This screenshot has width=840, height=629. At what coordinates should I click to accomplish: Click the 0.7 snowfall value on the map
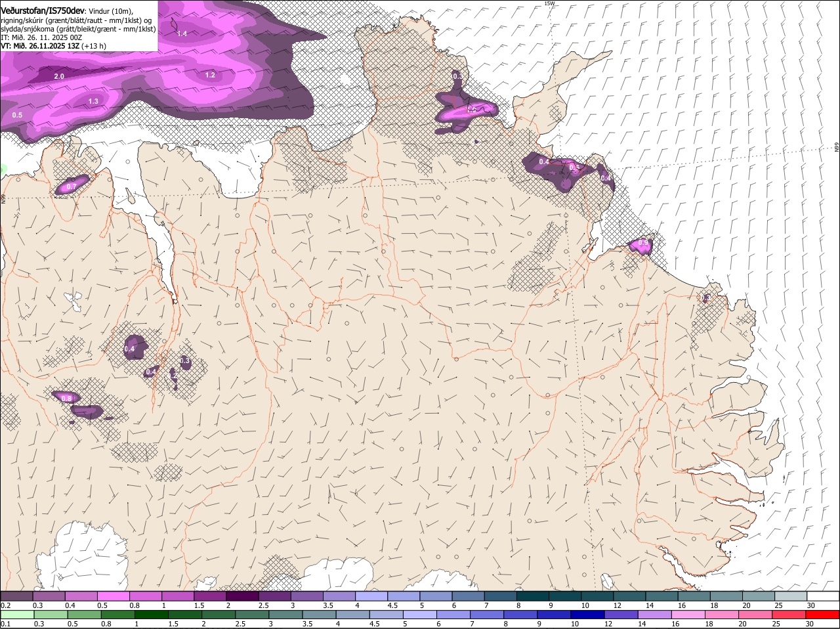pos(72,187)
